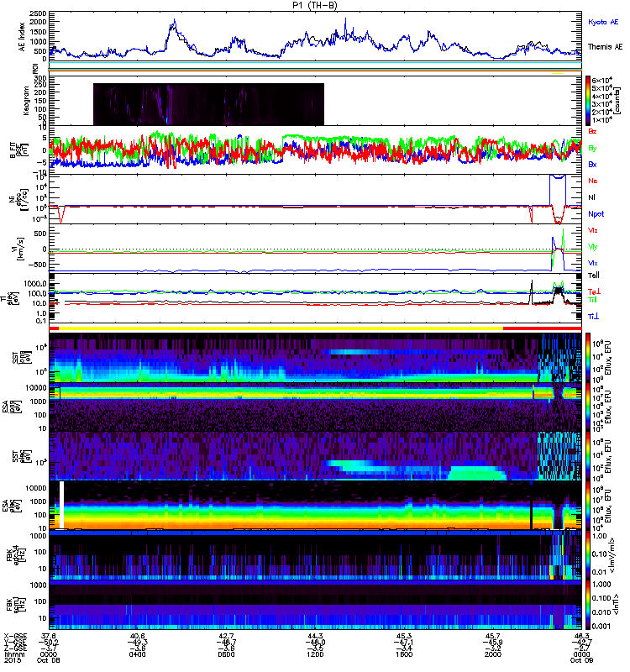The width and height of the screenshot is (630, 672).
Task: Click the red Bz legend label
Action: point(592,131)
